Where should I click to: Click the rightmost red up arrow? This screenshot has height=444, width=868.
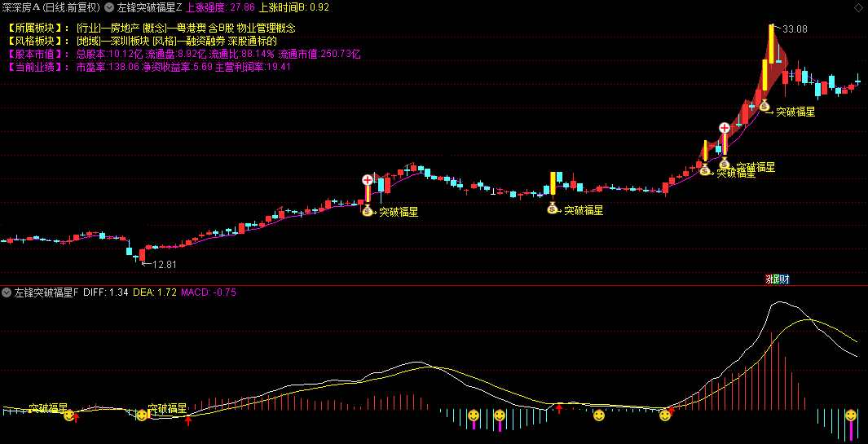pos(672,410)
